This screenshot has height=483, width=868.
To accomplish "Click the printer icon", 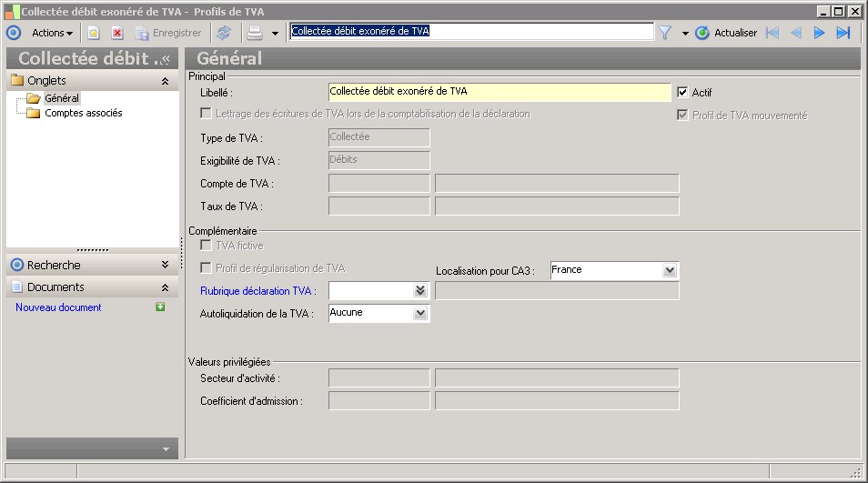I will [255, 33].
